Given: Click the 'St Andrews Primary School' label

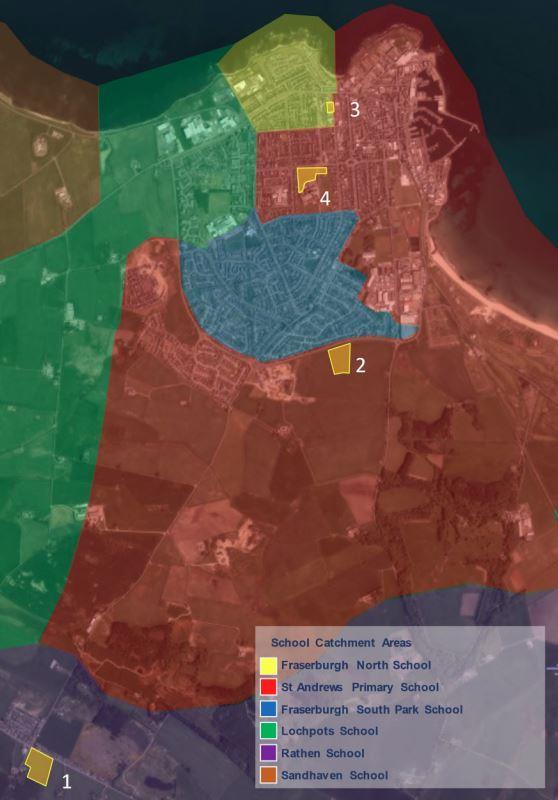Looking at the screenshot, I should pyautogui.click(x=360, y=687).
